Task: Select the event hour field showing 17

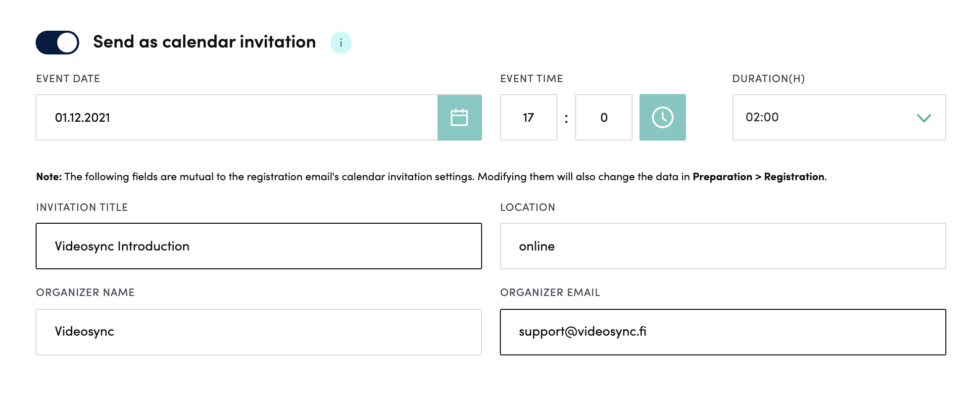Action: 528,117
